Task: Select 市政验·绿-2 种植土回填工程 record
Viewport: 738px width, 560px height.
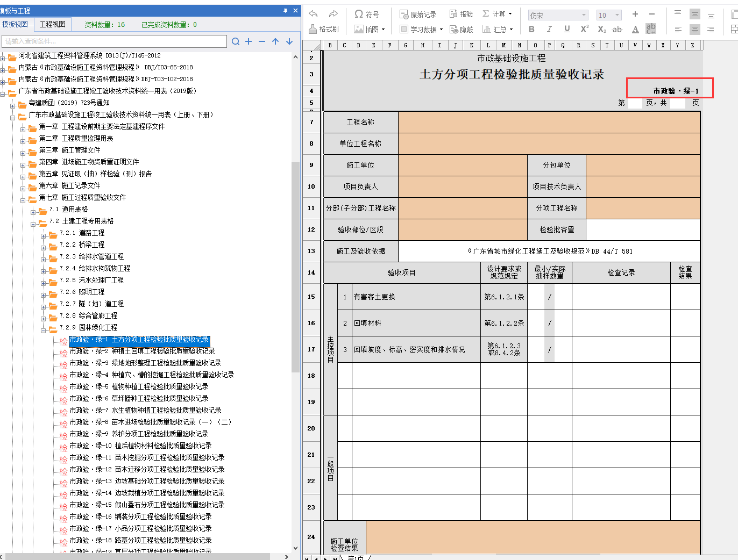Action: click(142, 351)
